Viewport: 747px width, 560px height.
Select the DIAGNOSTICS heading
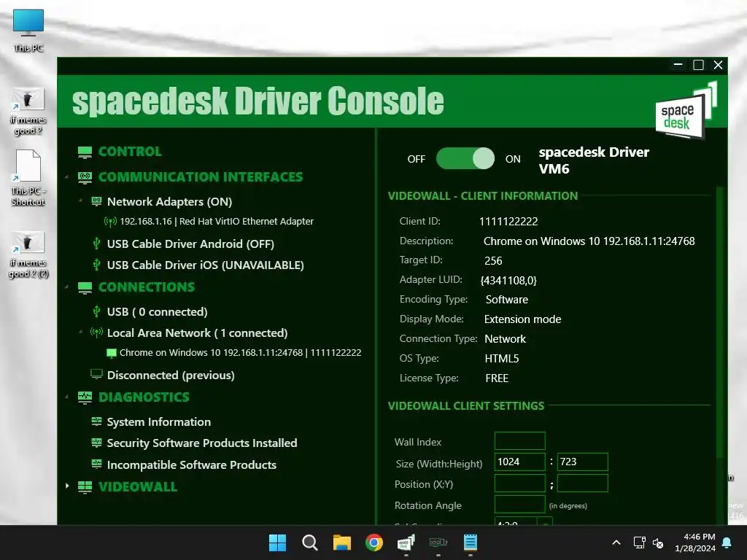[144, 397]
